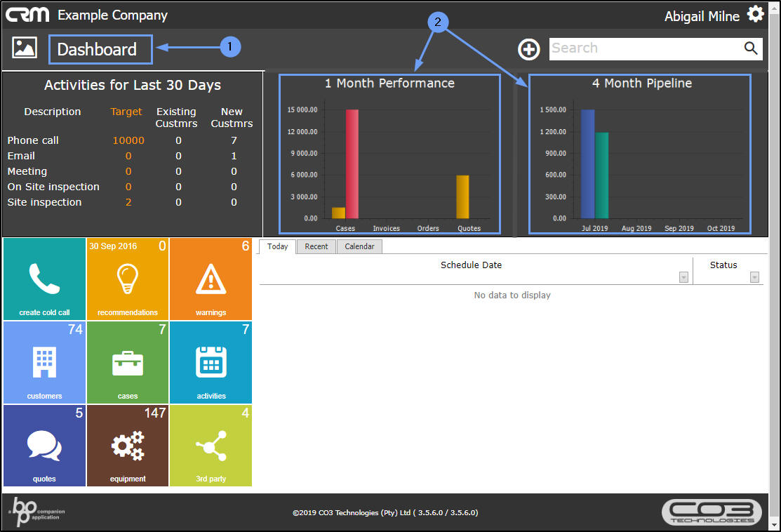Click the image icon beside Dashboard
This screenshot has height=532, width=781.
pos(25,48)
